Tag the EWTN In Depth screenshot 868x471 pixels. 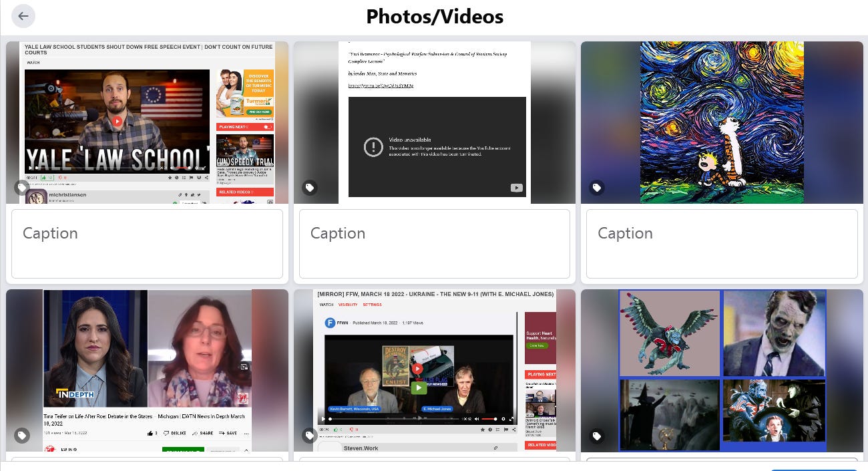22,436
